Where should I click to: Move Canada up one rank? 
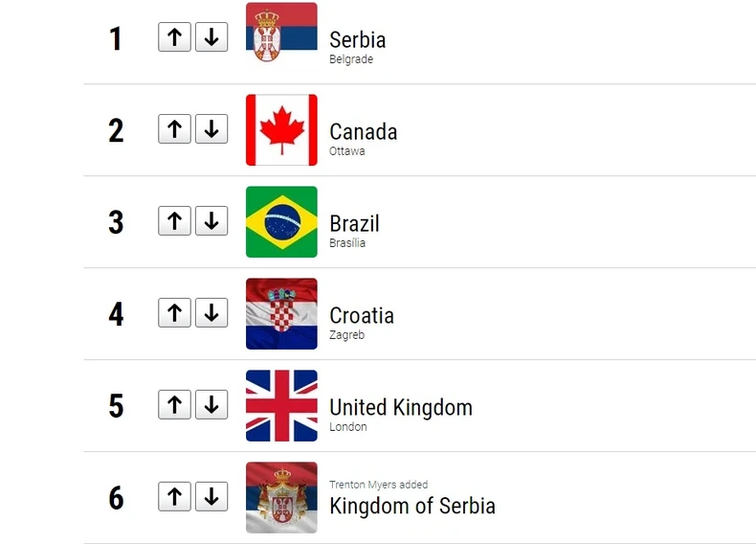[174, 129]
